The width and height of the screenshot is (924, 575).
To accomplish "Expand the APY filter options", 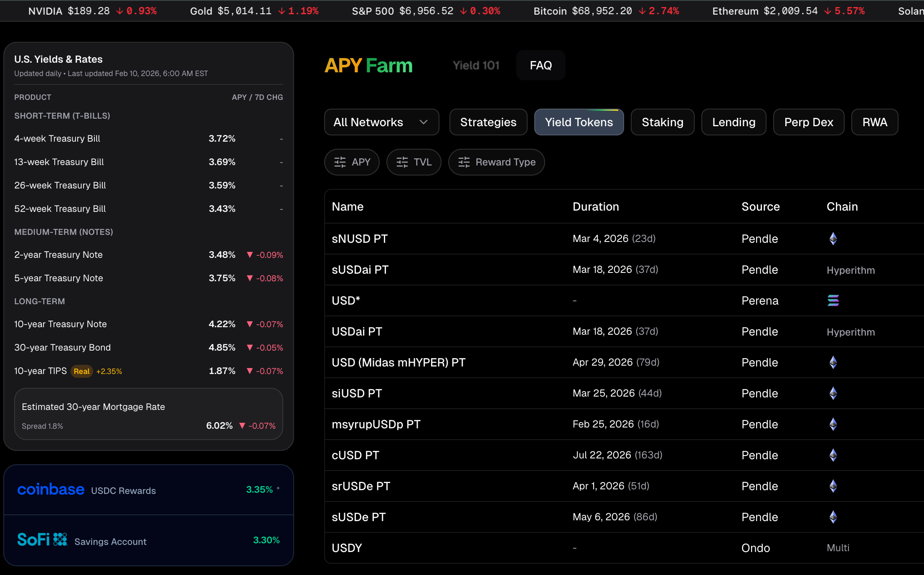I will click(352, 162).
